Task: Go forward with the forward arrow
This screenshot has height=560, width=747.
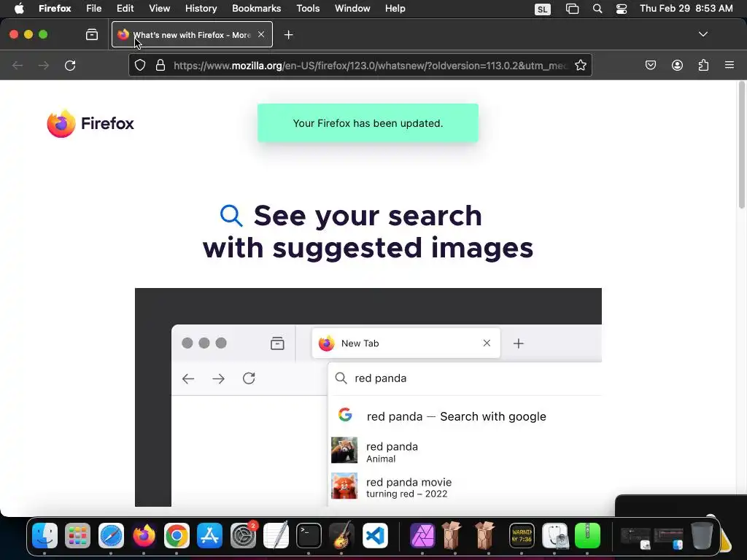Action: [43, 65]
